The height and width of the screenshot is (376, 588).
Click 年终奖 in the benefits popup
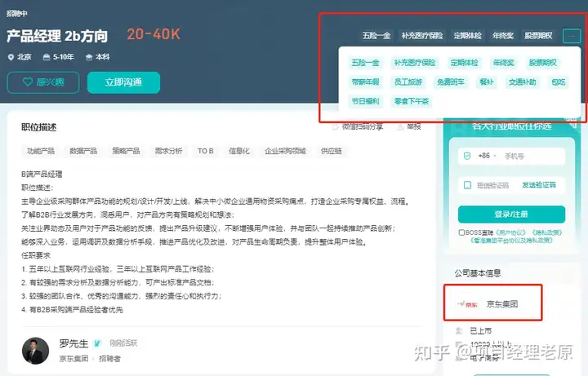[504, 63]
